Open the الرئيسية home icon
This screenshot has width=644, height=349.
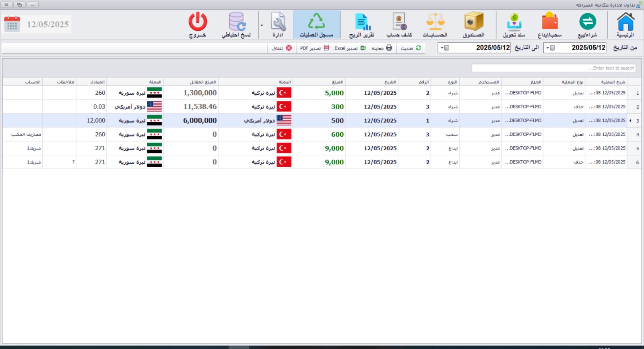pos(625,25)
